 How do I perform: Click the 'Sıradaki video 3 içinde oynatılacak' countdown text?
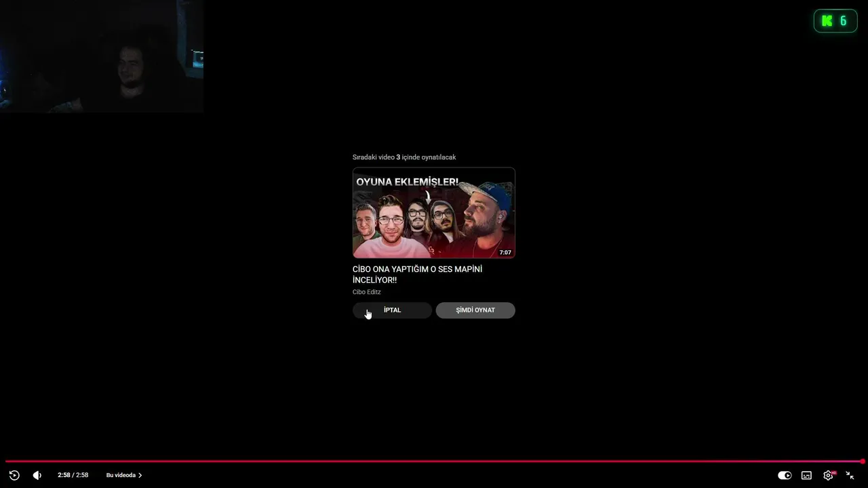pyautogui.click(x=404, y=157)
